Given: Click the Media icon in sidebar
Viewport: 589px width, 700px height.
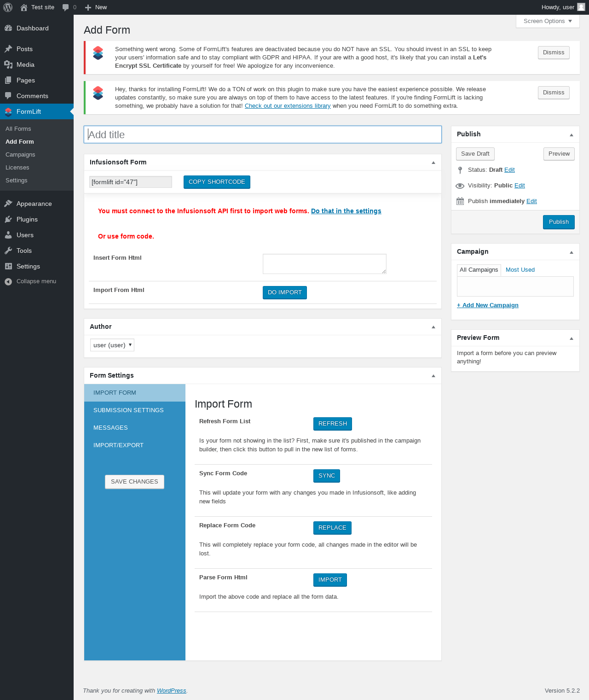Looking at the screenshot, I should 8,64.
